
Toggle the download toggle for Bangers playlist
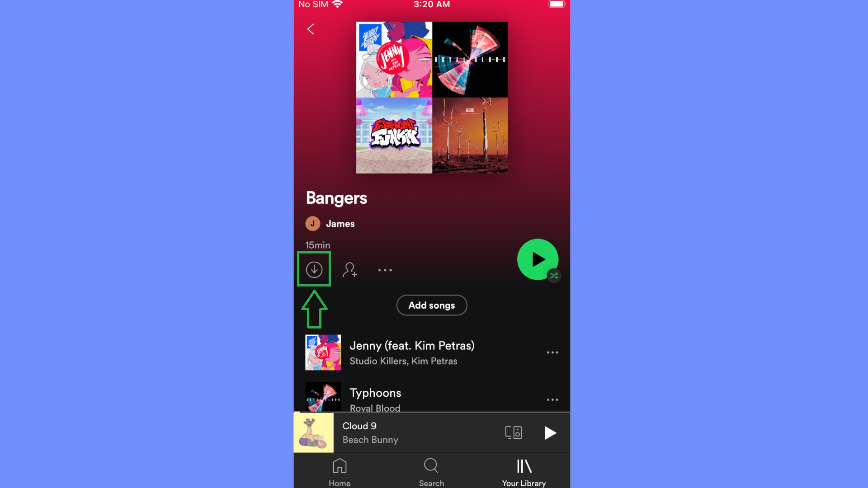pos(314,269)
